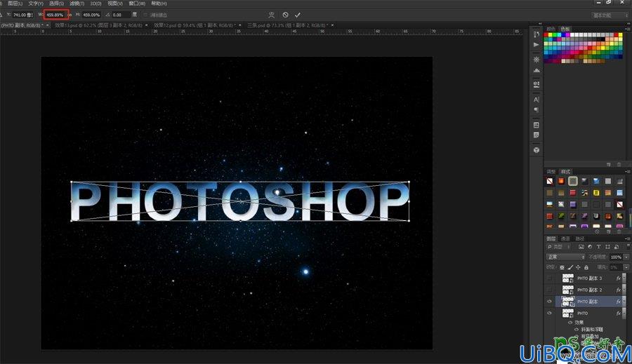Open the 文字(Y) menu
The image size is (632, 364).
(36, 4)
